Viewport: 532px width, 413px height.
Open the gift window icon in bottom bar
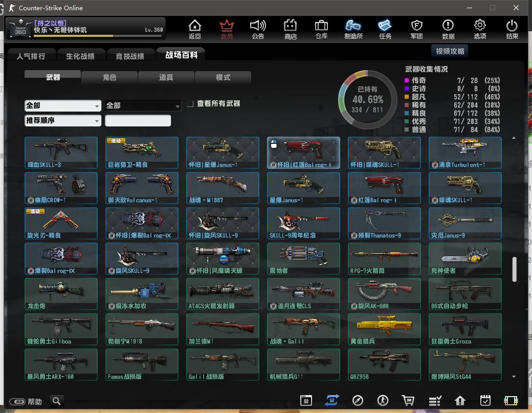[x=306, y=401]
